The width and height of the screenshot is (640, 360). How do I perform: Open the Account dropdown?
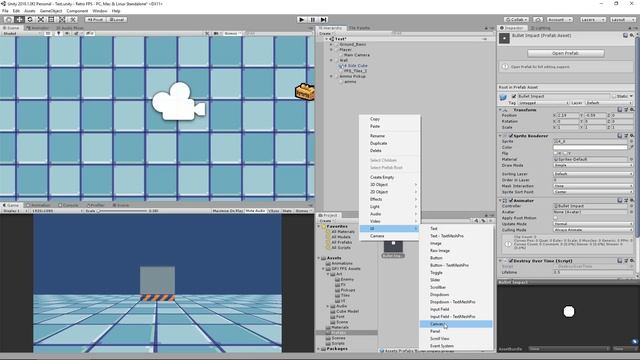click(x=560, y=20)
